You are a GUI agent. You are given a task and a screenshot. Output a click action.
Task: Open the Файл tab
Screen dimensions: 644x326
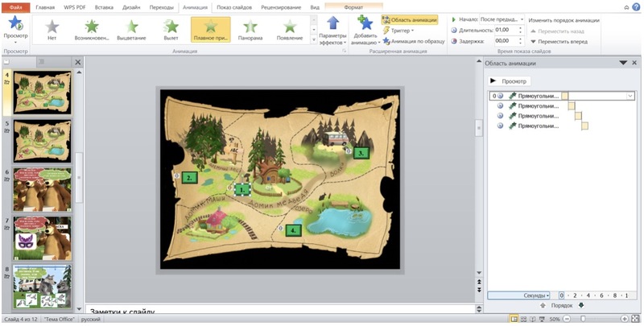pos(15,7)
